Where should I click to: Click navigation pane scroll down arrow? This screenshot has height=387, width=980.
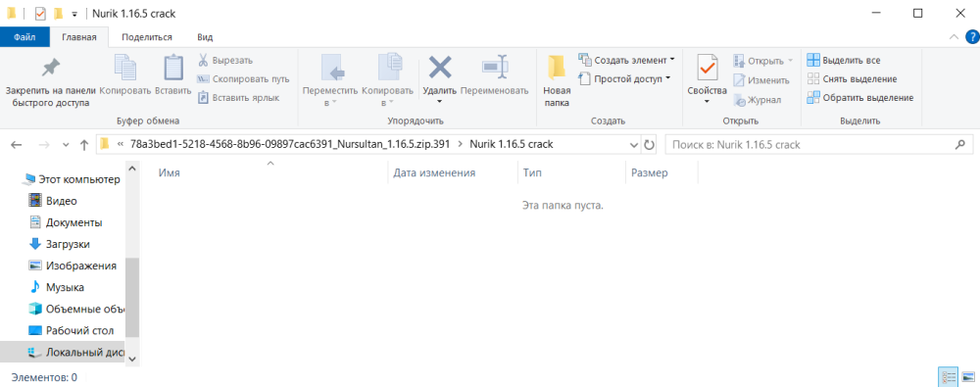coord(132,359)
